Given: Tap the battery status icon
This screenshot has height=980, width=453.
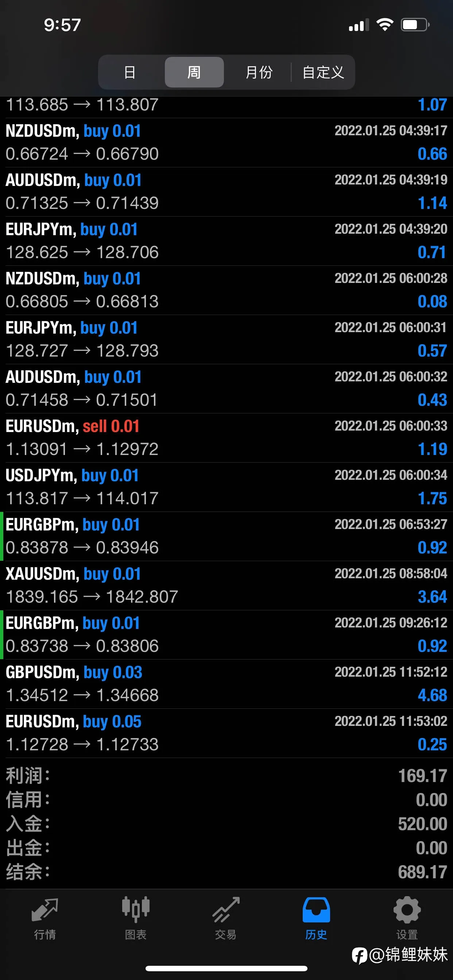Looking at the screenshot, I should [415, 25].
